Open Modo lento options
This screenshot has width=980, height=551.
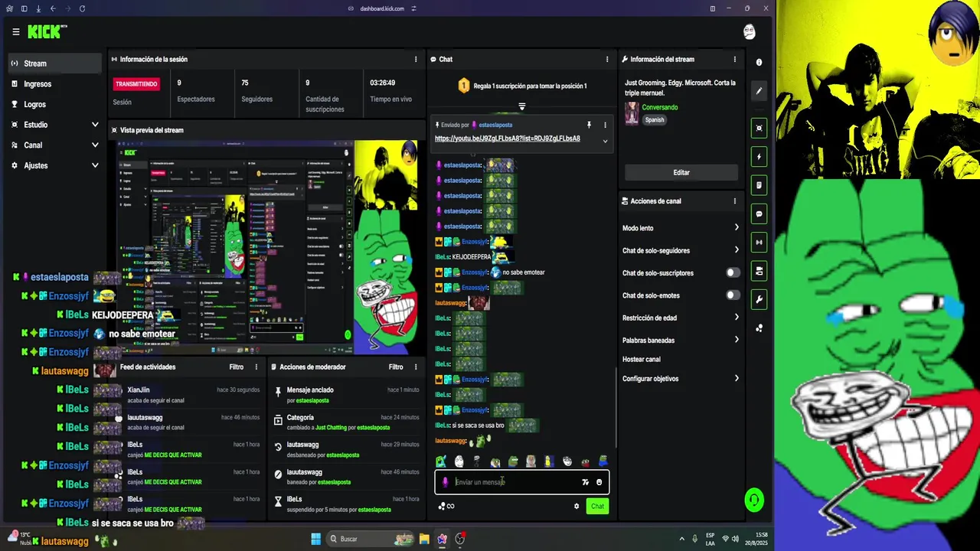coord(681,228)
